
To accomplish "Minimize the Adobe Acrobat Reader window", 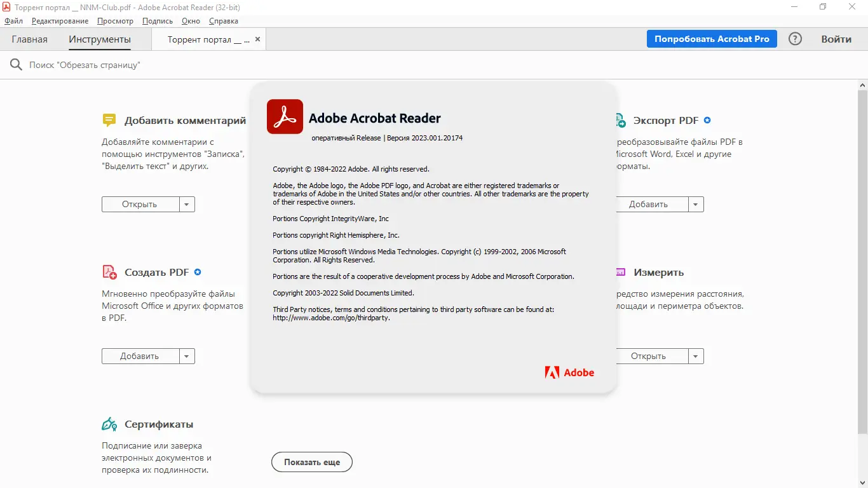I will pos(794,7).
